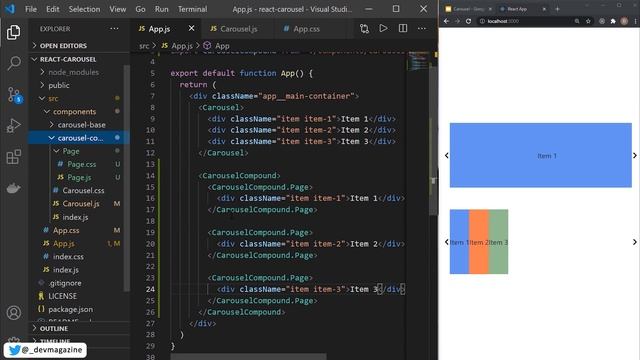640x360 pixels.
Task: Open the Search view in activity bar
Action: [13, 63]
